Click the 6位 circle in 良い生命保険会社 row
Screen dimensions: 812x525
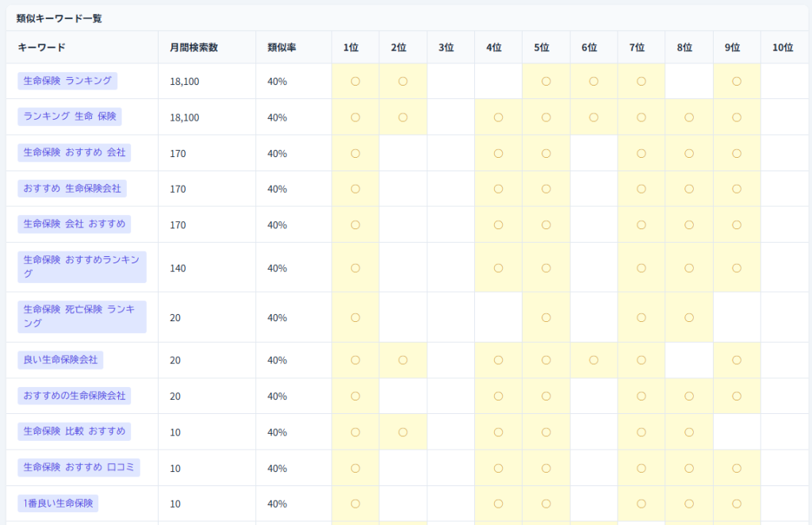coord(593,360)
